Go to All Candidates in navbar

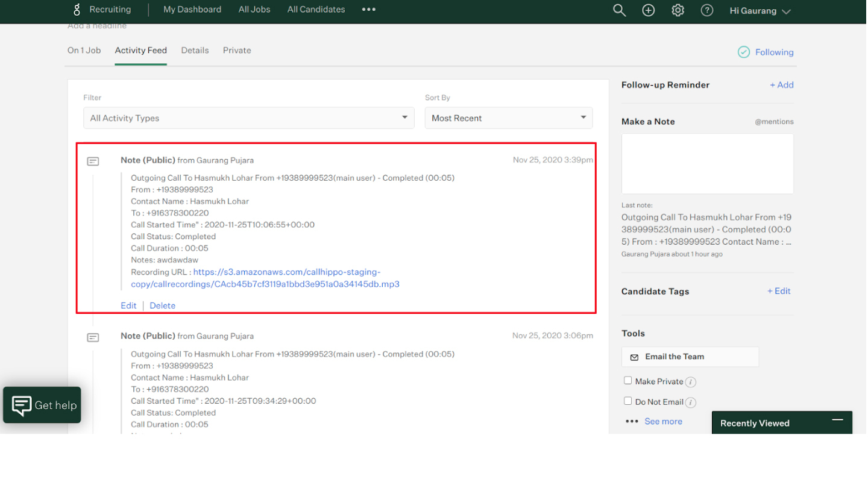coord(316,10)
